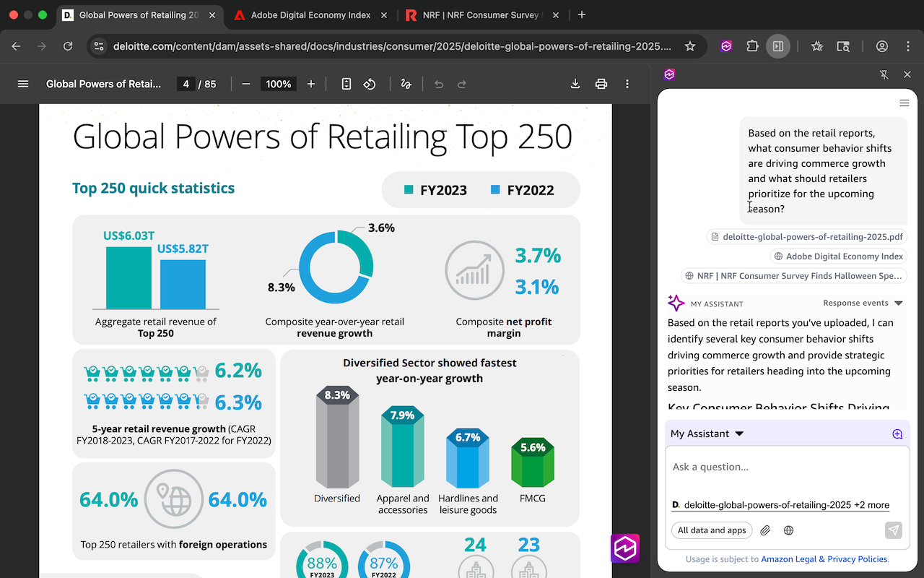Start a new chat conversation
This screenshot has height=578, width=924.
tap(897, 434)
